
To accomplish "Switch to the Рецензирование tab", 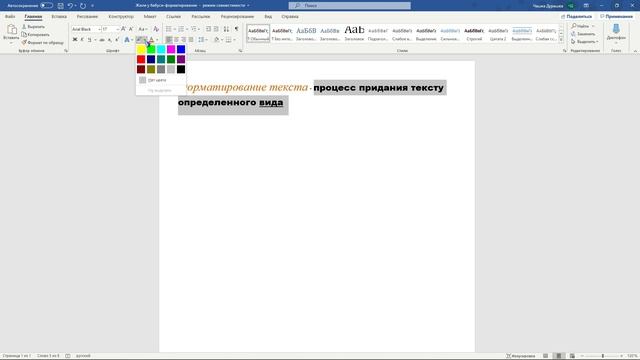I will (x=237, y=17).
